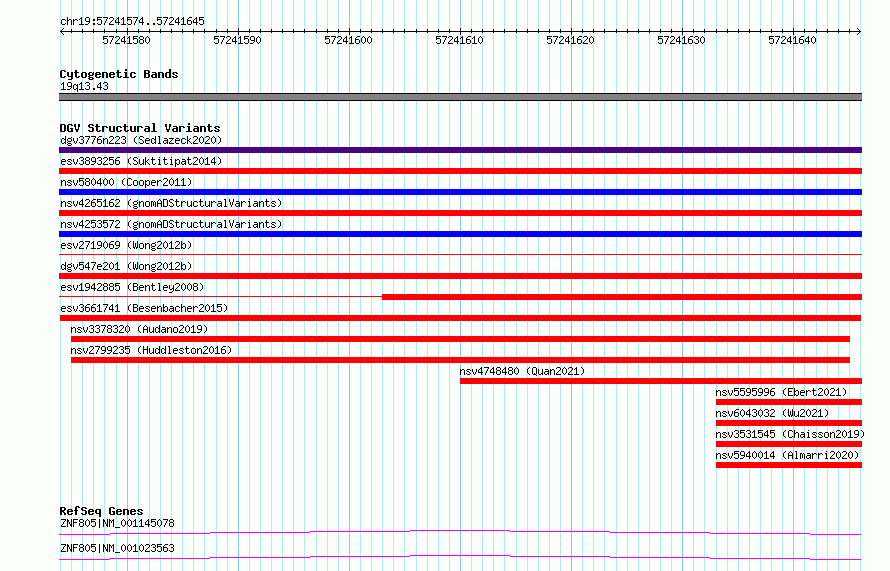This screenshot has height=571, width=890.
Task: Click the chr19:57241574..57241645 region label
Action: 132,21
